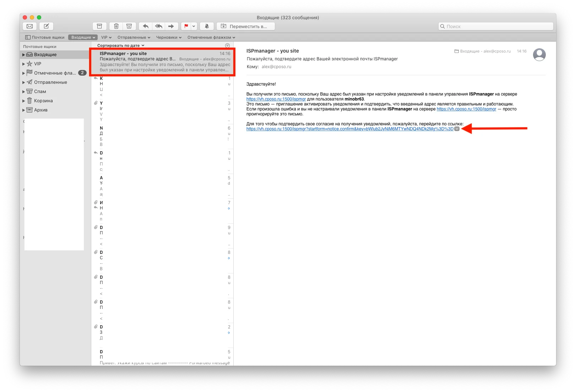
Task: Toggle the message list filter icon
Action: coord(228,45)
